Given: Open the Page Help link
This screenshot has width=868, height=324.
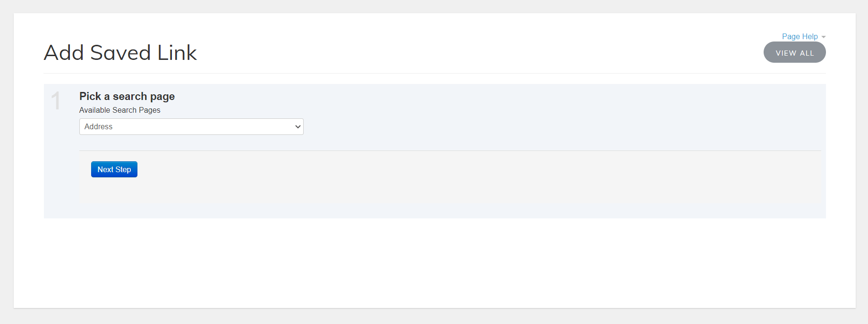Looking at the screenshot, I should [799, 36].
